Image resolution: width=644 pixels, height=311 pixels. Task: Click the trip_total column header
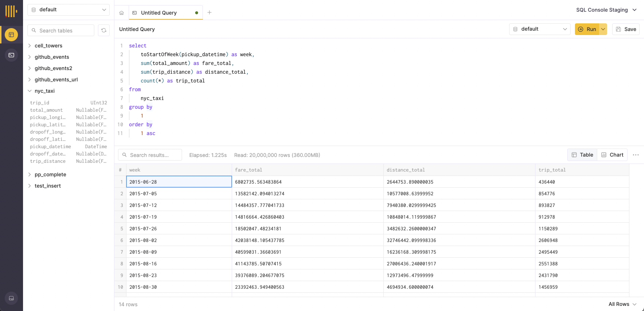(582, 170)
